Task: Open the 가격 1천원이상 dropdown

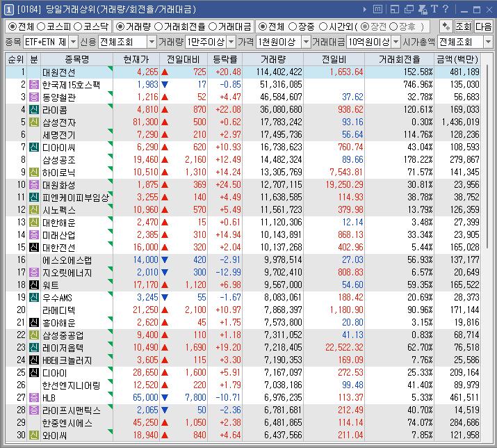Action: click(x=306, y=42)
